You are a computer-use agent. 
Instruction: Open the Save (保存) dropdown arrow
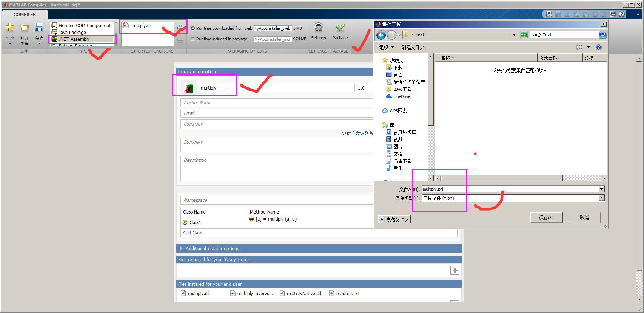tap(39, 43)
